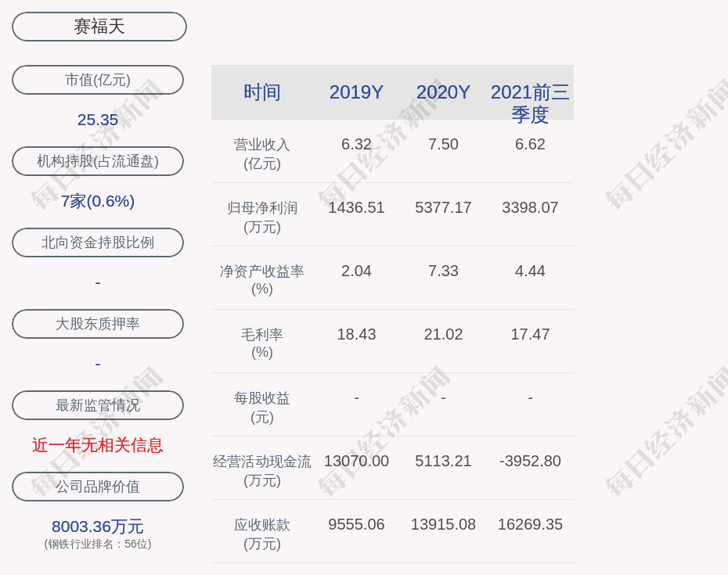Image resolution: width=728 pixels, height=575 pixels.
Task: Click net profit value 5377.17
Action: click(443, 207)
